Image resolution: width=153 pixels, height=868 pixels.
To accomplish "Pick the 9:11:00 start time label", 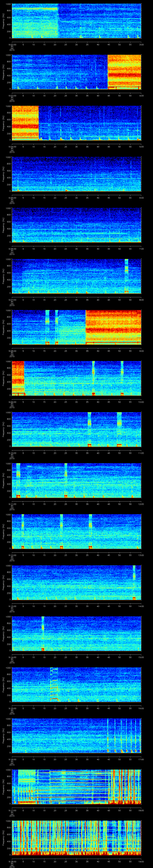I will click(12, 504).
